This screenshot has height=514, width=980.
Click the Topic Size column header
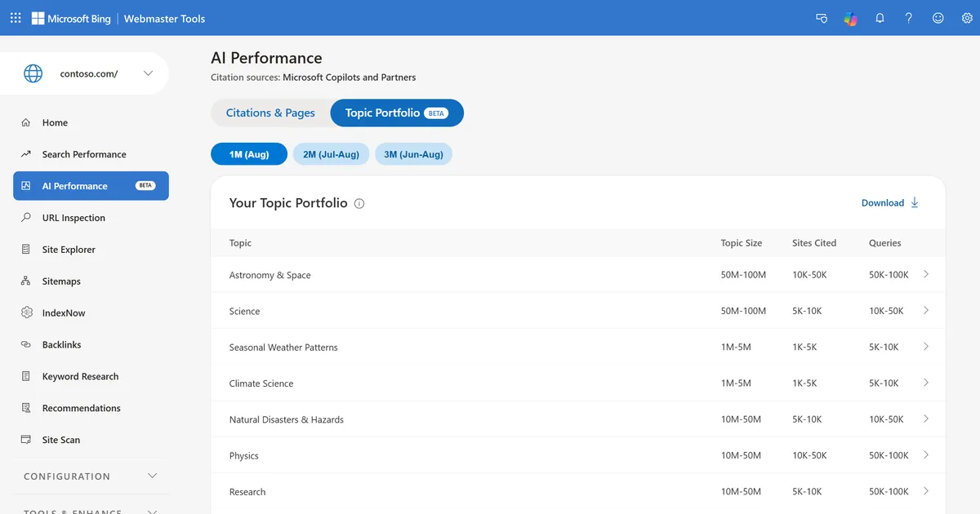tap(742, 243)
